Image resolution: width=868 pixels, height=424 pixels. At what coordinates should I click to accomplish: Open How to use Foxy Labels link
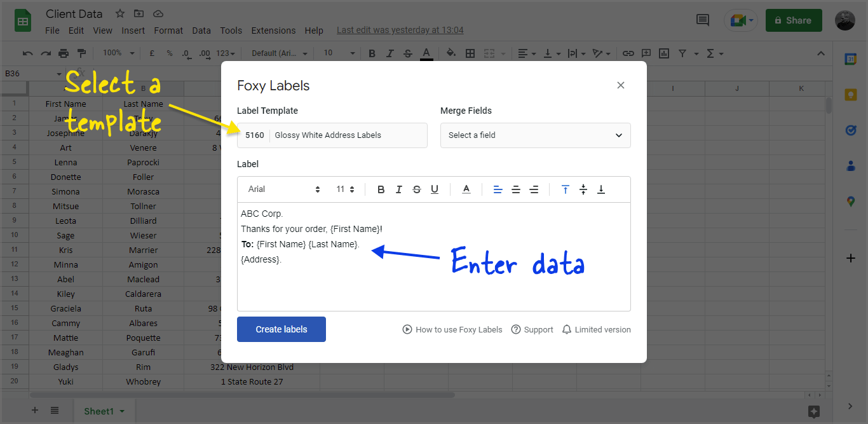(x=452, y=330)
